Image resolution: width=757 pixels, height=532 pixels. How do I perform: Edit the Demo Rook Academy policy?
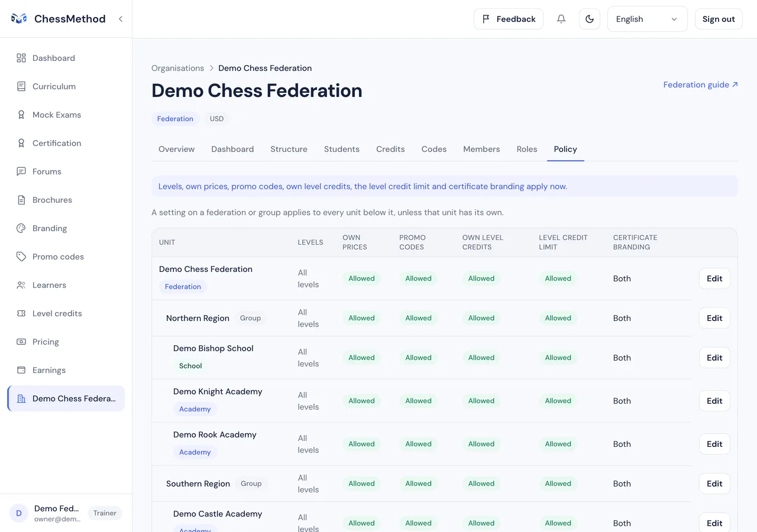coord(714,444)
